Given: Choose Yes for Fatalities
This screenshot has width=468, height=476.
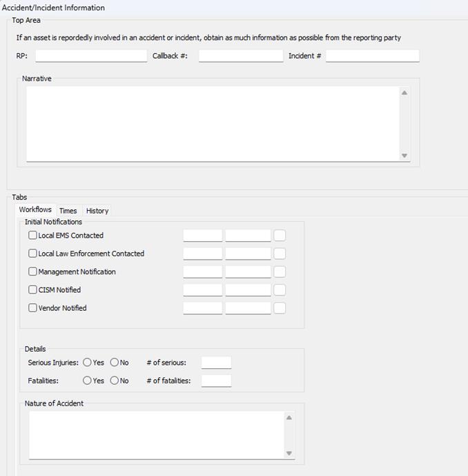Looking at the screenshot, I should 87,381.
